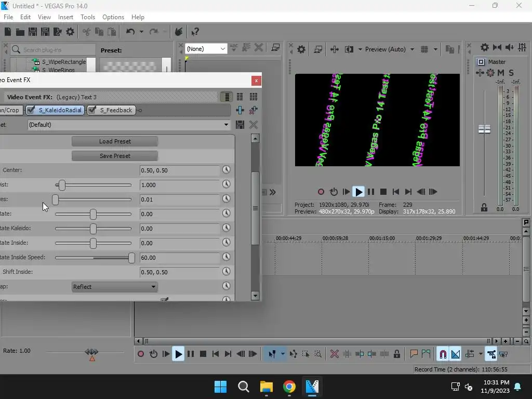Open the Reflect wrap mode dropdown

[x=114, y=287]
